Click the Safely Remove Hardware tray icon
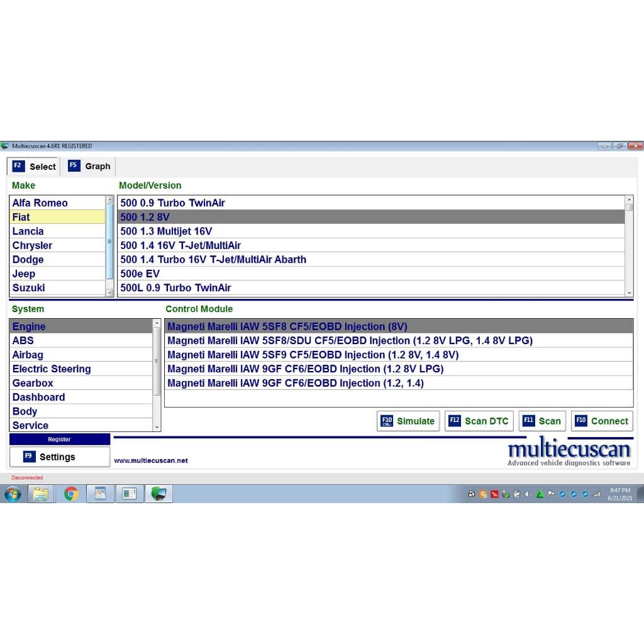Screen dimensions: 644x644 [506, 494]
